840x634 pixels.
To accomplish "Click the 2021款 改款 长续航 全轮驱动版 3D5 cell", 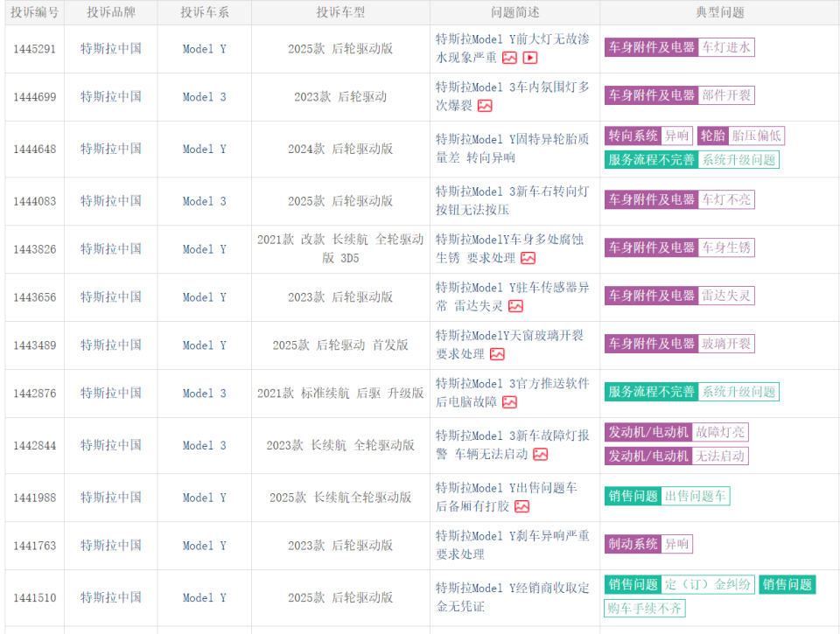I will [340, 249].
